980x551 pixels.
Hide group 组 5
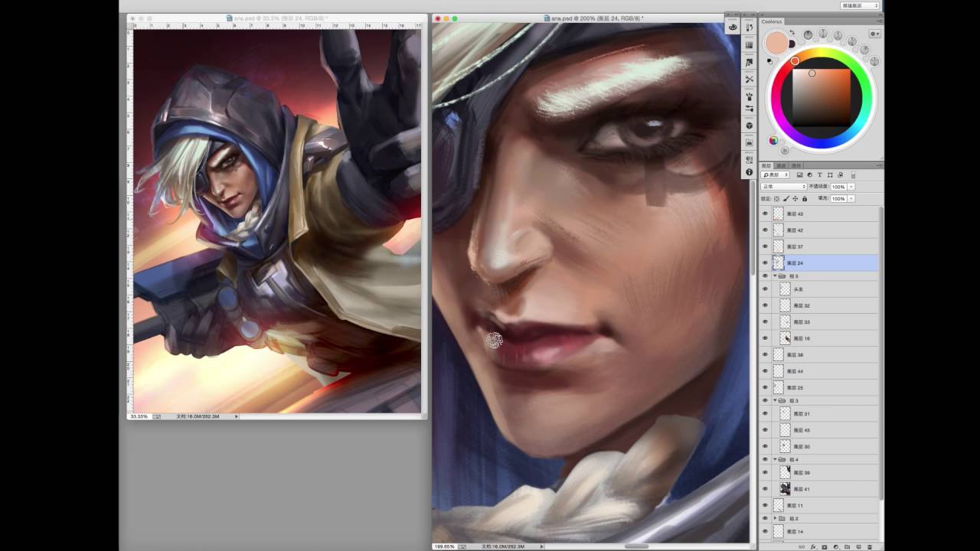[x=765, y=276]
